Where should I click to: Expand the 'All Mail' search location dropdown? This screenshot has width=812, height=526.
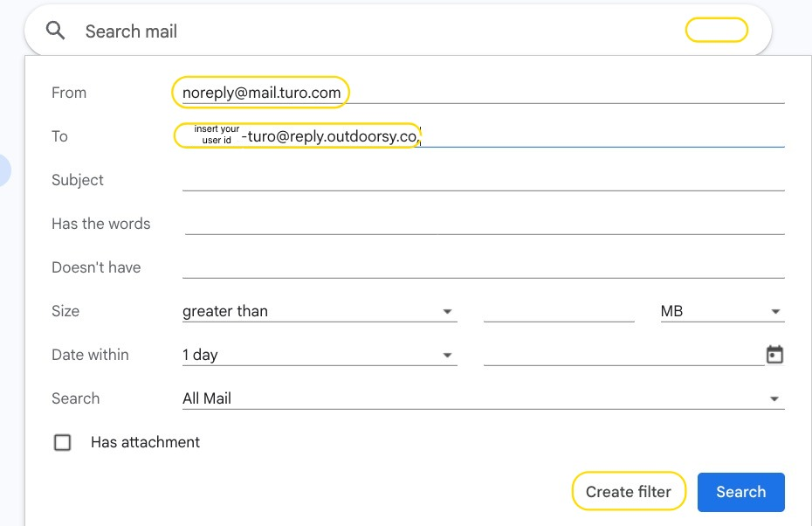point(482,398)
